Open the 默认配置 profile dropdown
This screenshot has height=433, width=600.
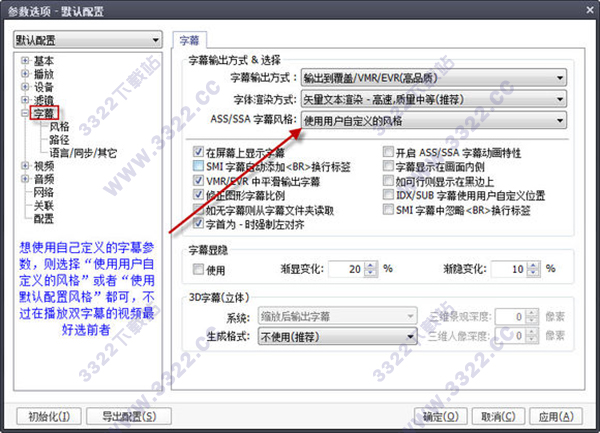[x=88, y=40]
